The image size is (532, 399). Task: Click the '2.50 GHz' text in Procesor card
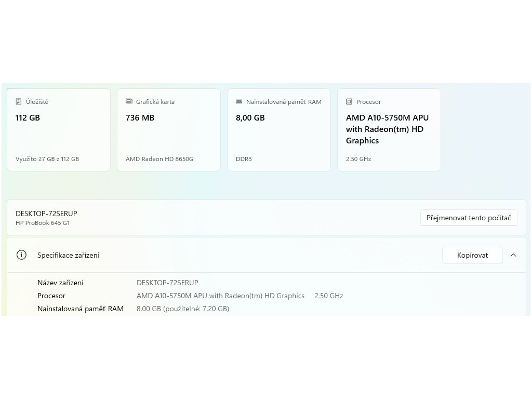tap(358, 159)
